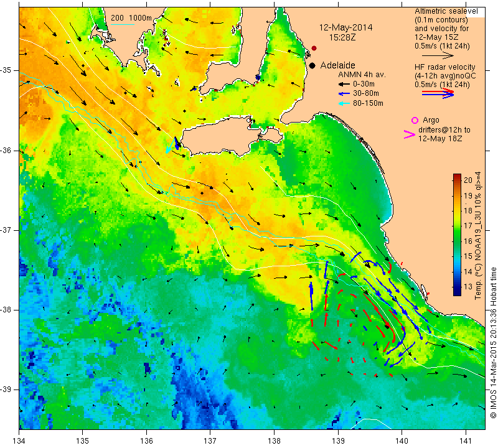Click the black dot marking Adelaide

(312, 66)
